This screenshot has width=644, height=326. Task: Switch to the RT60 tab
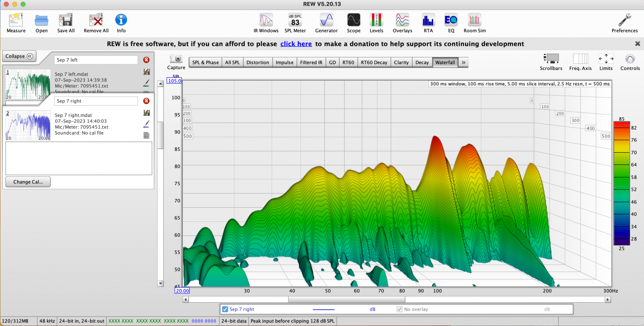(348, 63)
